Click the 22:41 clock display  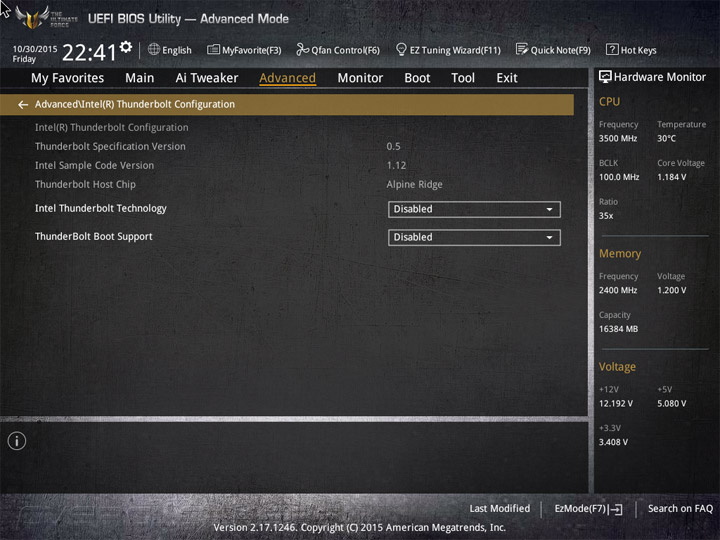coord(89,52)
